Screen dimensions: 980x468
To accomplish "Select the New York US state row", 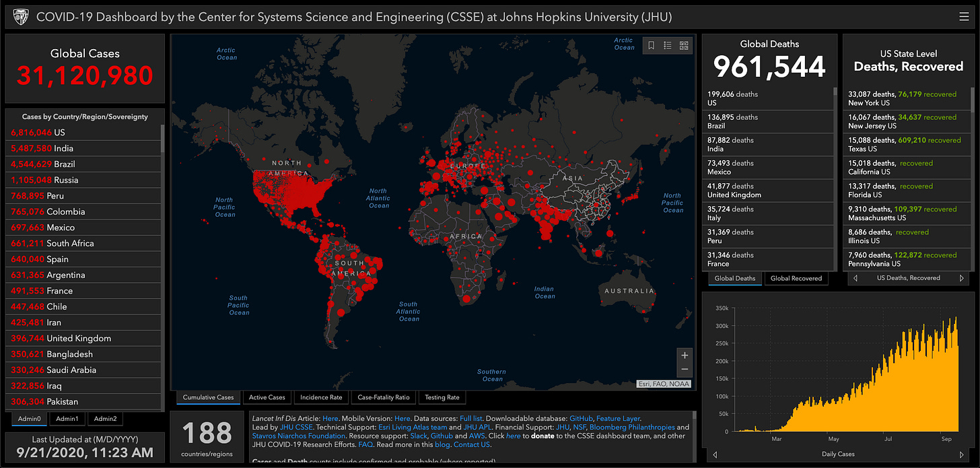I will (906, 98).
